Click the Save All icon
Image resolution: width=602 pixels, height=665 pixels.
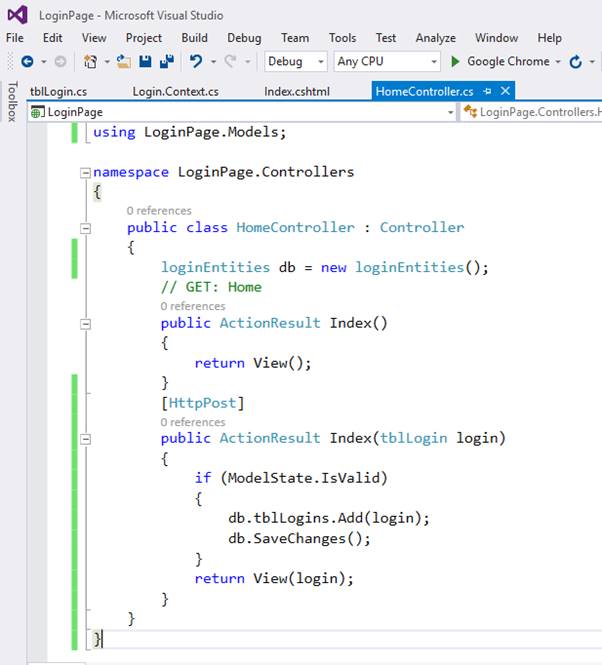point(167,62)
